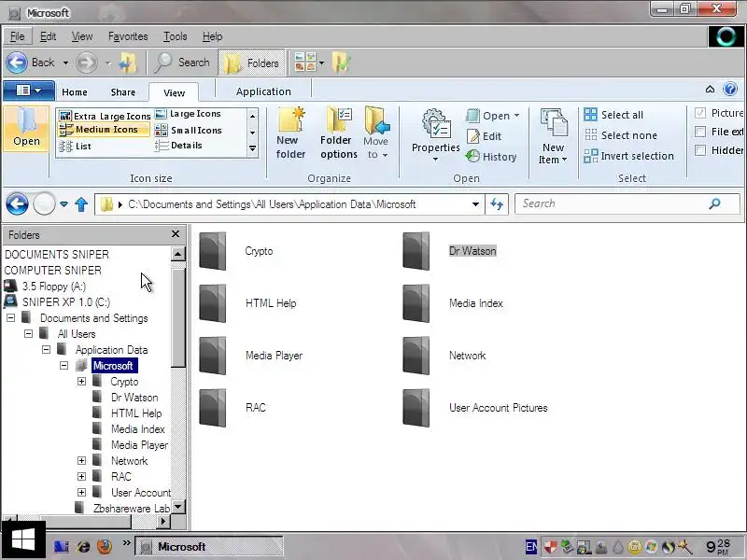Collapse Documents and Settings tree node

click(10, 317)
